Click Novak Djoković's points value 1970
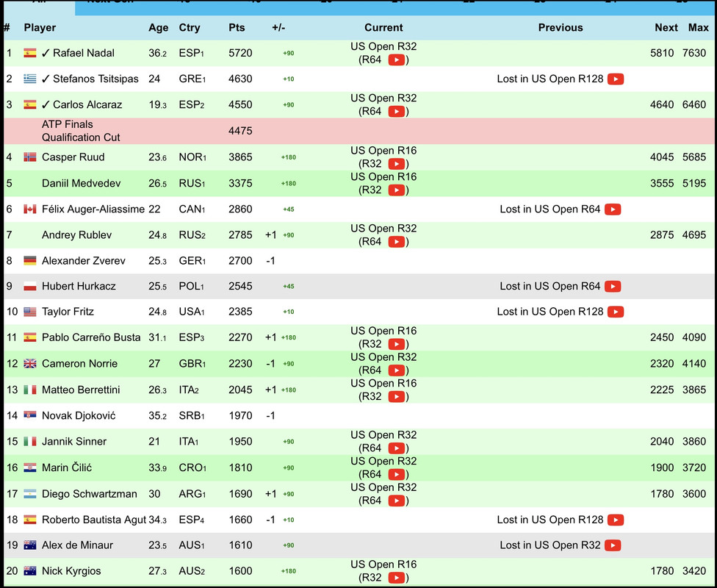717x588 pixels. (x=240, y=416)
